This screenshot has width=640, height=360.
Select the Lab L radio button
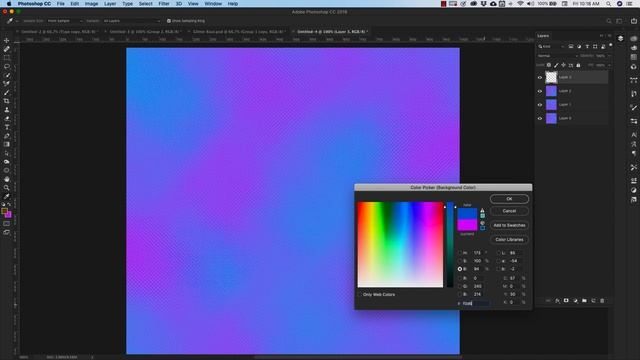coord(498,253)
